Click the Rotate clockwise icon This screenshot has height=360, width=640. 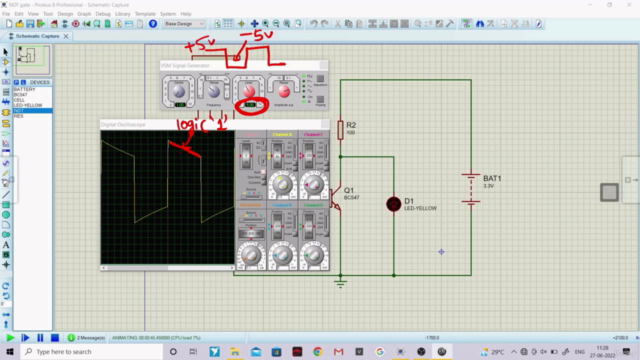[6, 286]
